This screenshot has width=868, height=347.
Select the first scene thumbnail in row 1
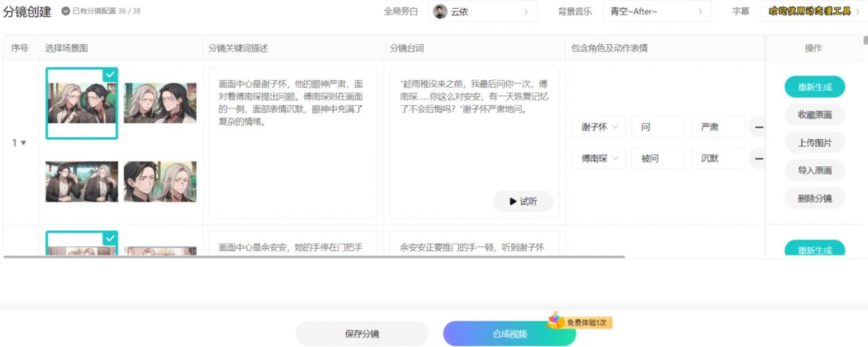(82, 103)
